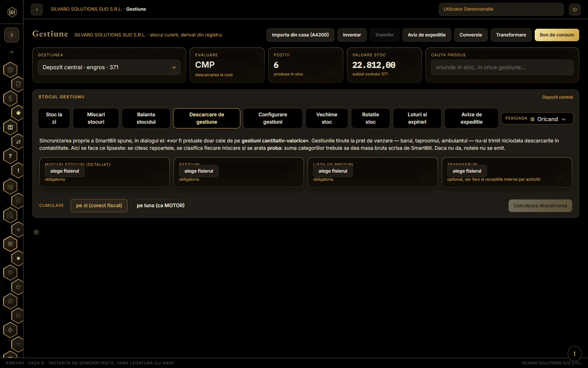The height and width of the screenshot is (368, 588).
Task: View the 'Loturi si expirari' tab
Action: 417,118
